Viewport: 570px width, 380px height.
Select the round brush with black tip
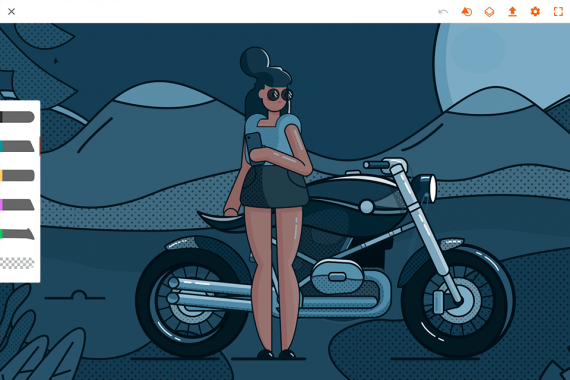tap(17, 117)
